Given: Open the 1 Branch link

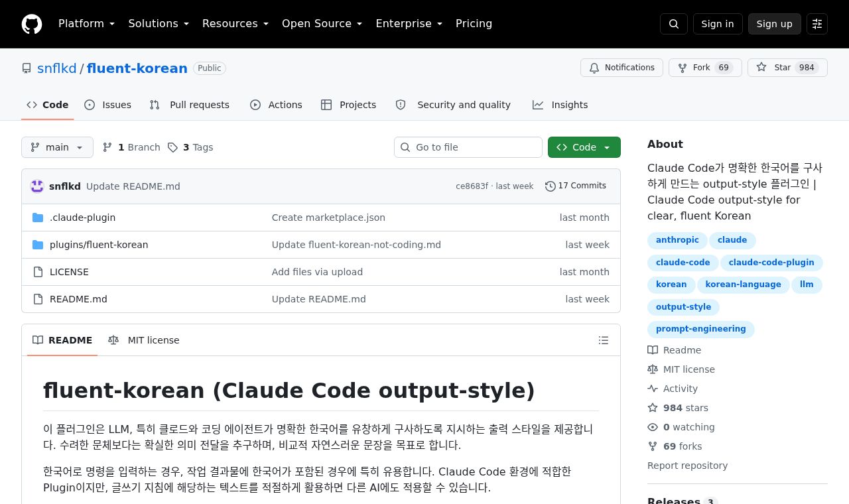Looking at the screenshot, I should point(131,147).
